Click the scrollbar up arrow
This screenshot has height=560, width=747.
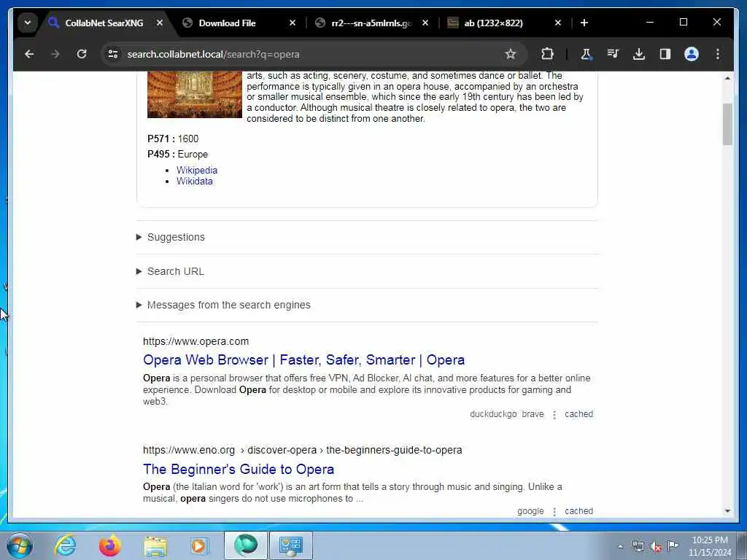(727, 78)
